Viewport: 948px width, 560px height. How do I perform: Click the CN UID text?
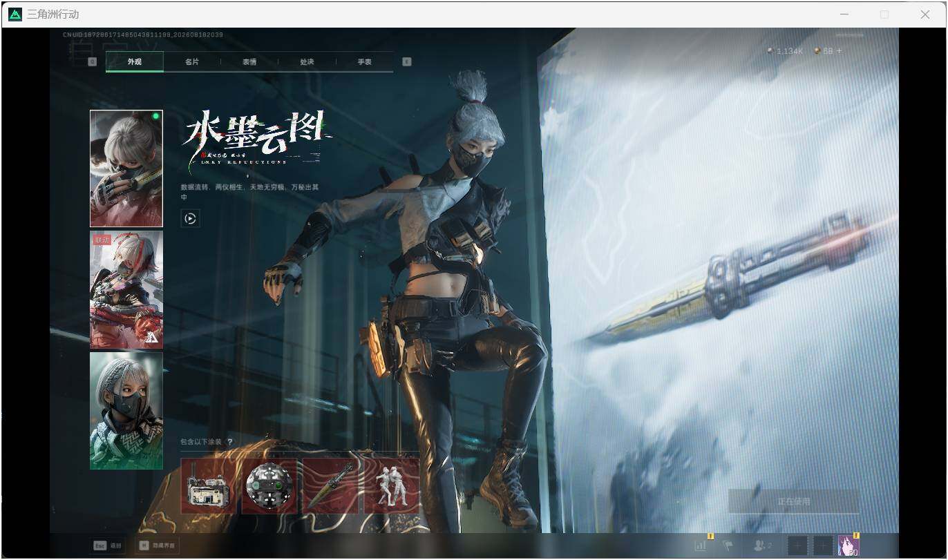pos(142,35)
